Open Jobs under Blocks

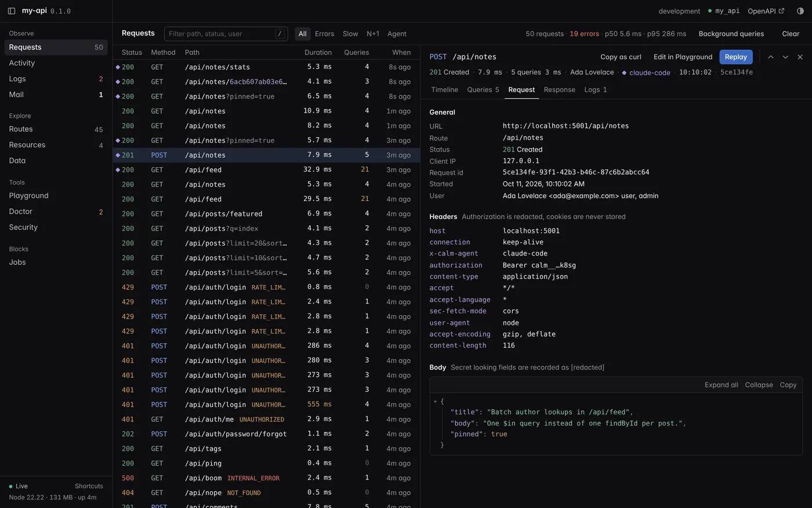click(x=56, y=262)
